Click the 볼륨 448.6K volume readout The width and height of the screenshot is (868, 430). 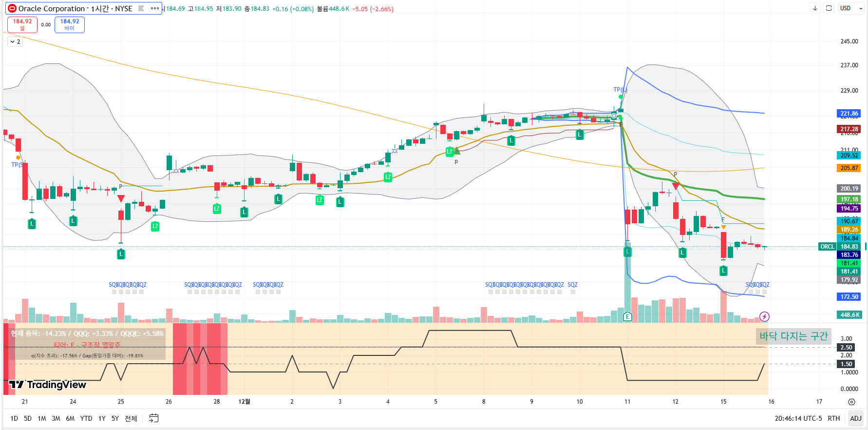pos(333,9)
